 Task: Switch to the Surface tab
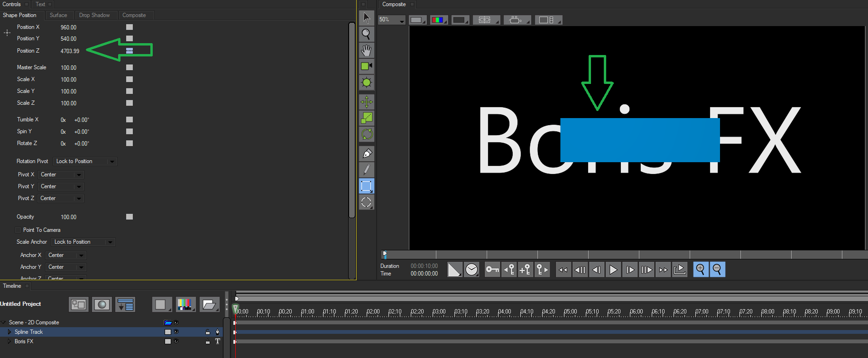coord(58,15)
